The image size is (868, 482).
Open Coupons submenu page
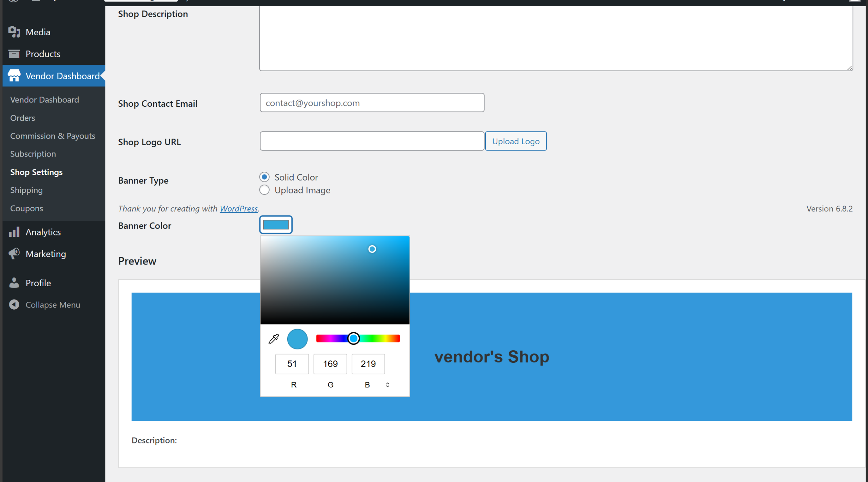tap(26, 208)
